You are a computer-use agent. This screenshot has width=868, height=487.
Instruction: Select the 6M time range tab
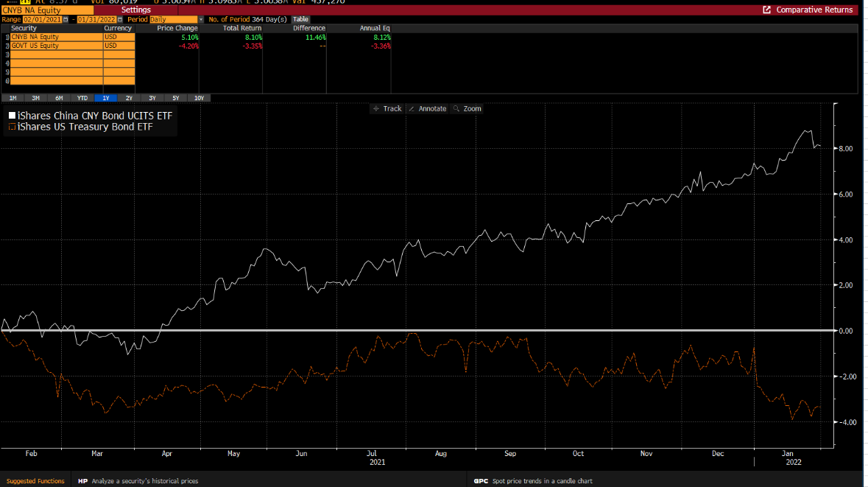click(x=59, y=98)
